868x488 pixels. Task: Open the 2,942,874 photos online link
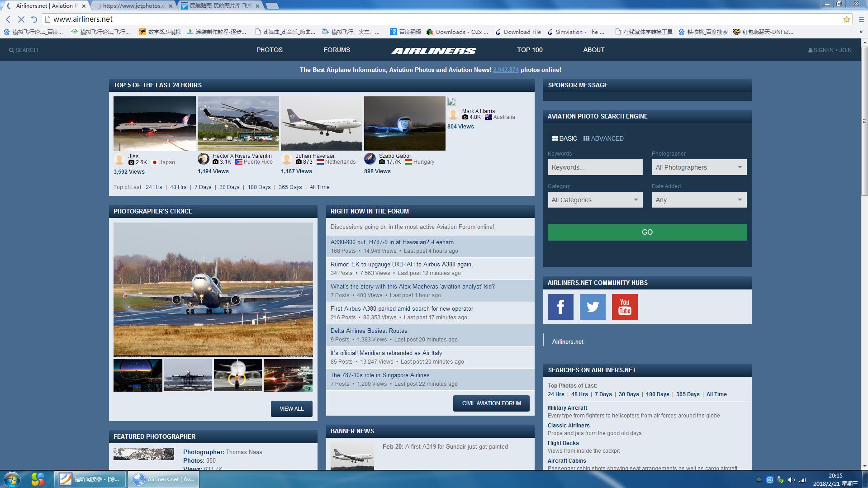click(x=506, y=70)
